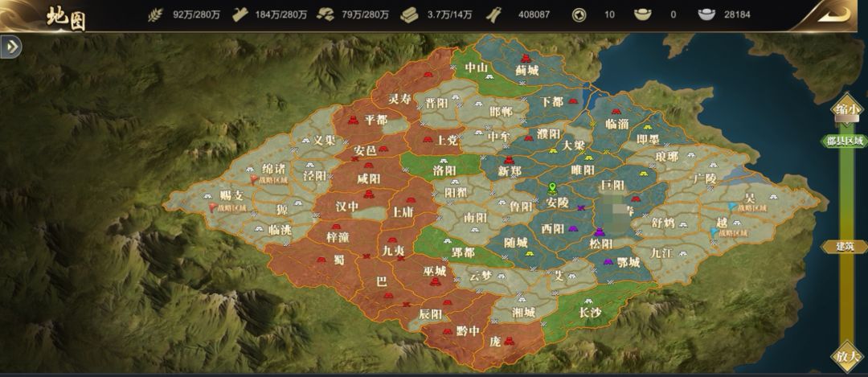868x377 pixels.
Task: Select the 灵寿 region
Action: point(399,99)
